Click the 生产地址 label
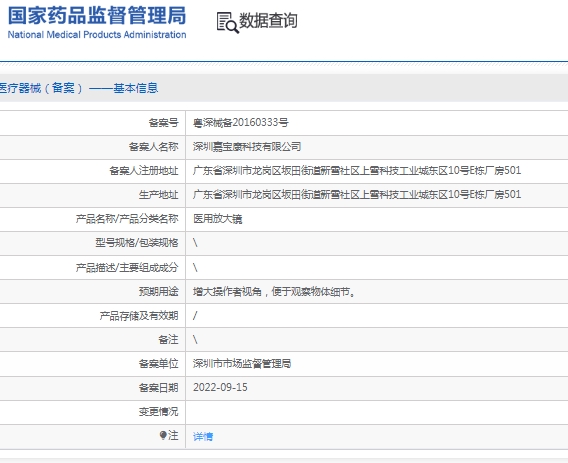Image resolution: width=568 pixels, height=463 pixels. (159, 195)
